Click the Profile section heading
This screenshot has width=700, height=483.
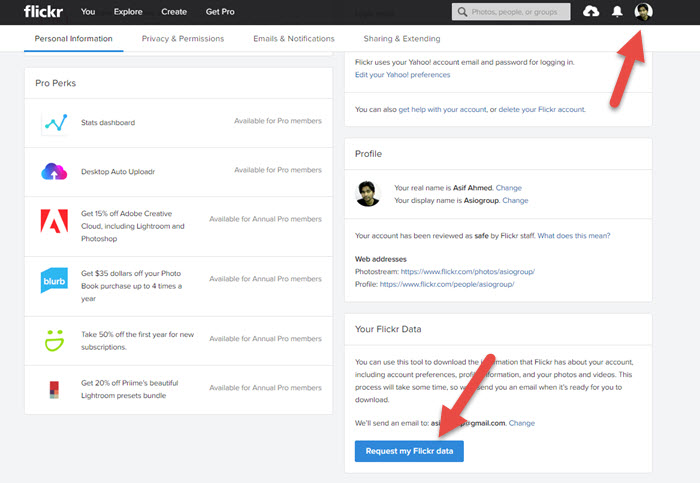tap(368, 154)
